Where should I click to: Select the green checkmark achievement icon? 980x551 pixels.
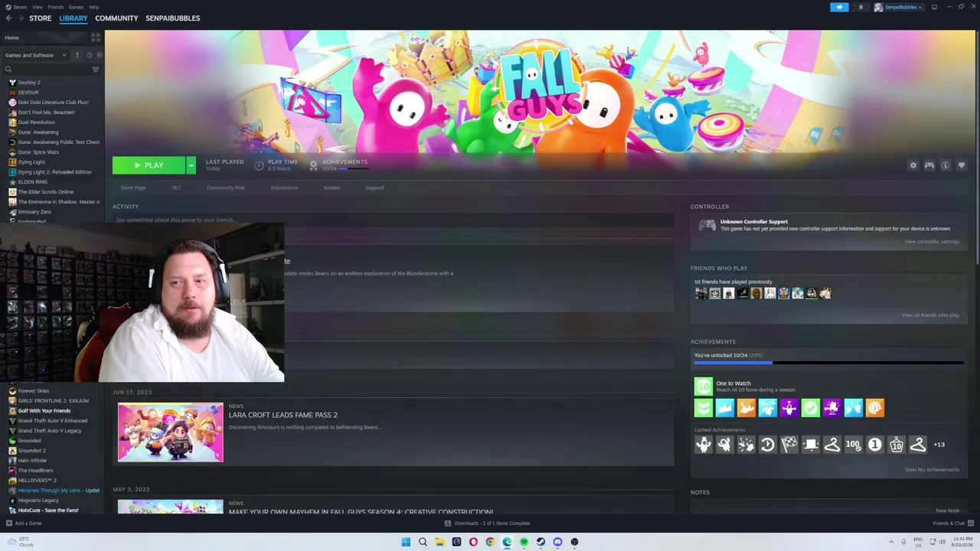(810, 408)
